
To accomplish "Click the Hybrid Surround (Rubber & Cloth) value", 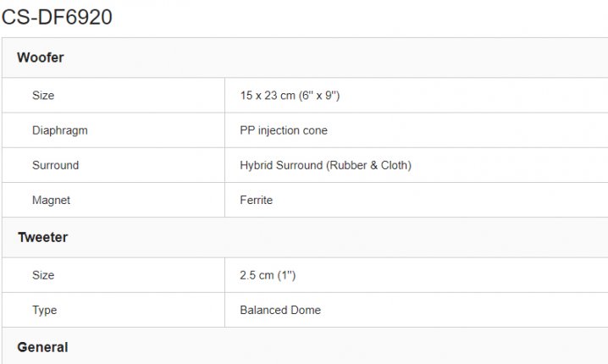I will point(325,165).
